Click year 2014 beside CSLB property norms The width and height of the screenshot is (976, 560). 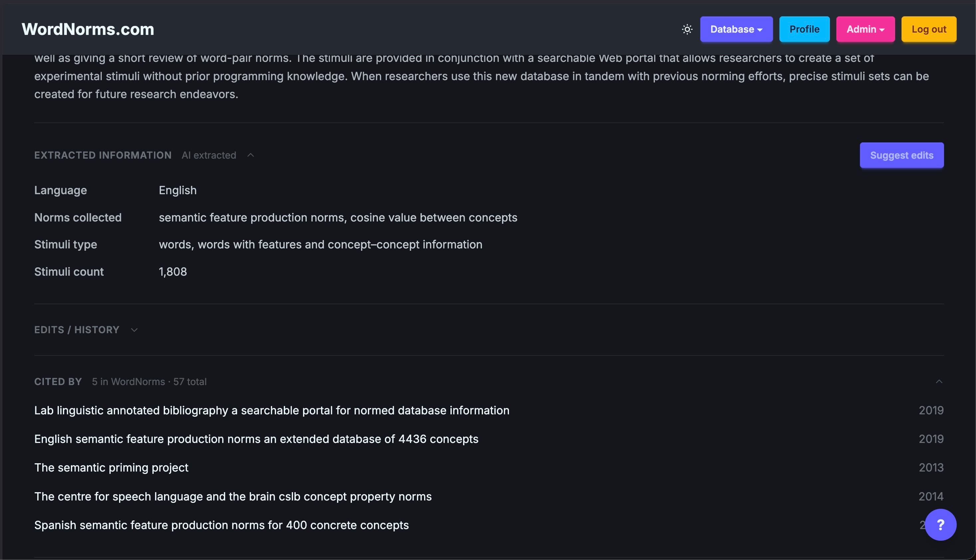[x=931, y=496]
